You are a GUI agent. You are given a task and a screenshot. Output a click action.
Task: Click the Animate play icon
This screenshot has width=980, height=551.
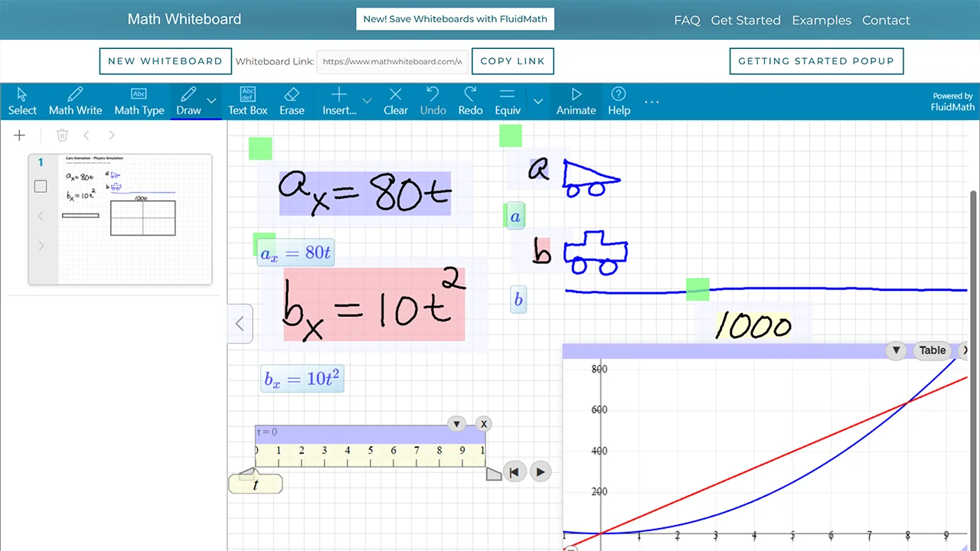[x=576, y=101]
